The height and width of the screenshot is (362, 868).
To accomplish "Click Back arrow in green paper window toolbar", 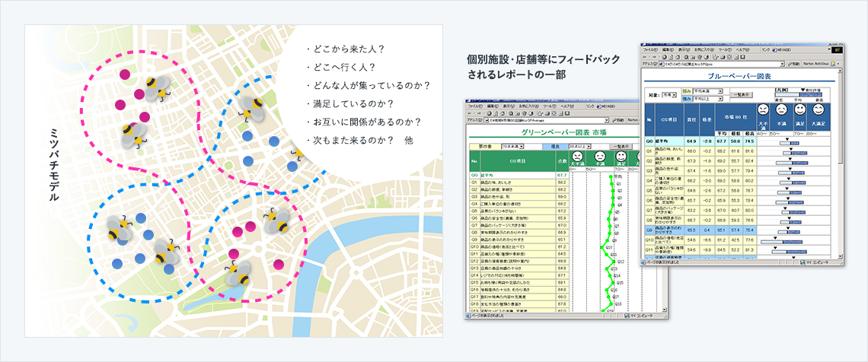I will [470, 113].
